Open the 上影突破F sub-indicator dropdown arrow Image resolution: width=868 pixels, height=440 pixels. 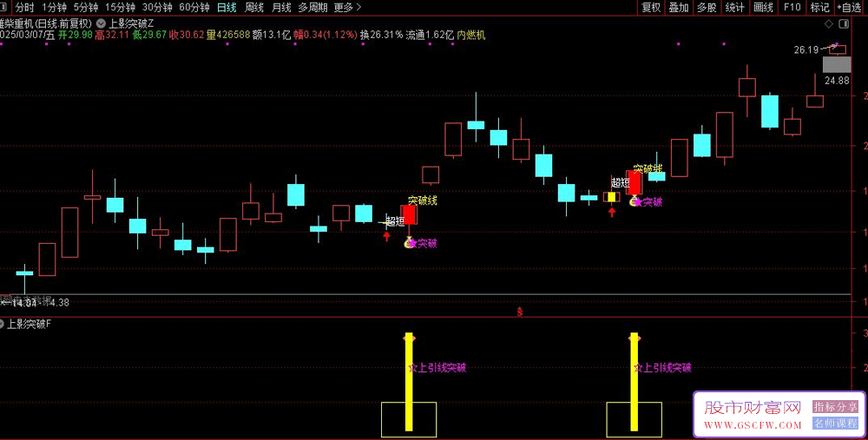[x=2, y=324]
